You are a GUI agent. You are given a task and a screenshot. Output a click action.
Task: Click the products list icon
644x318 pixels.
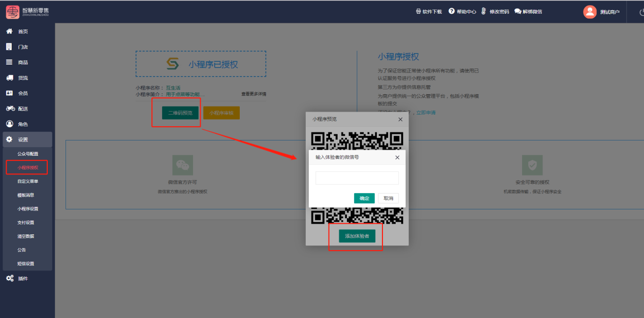click(9, 62)
